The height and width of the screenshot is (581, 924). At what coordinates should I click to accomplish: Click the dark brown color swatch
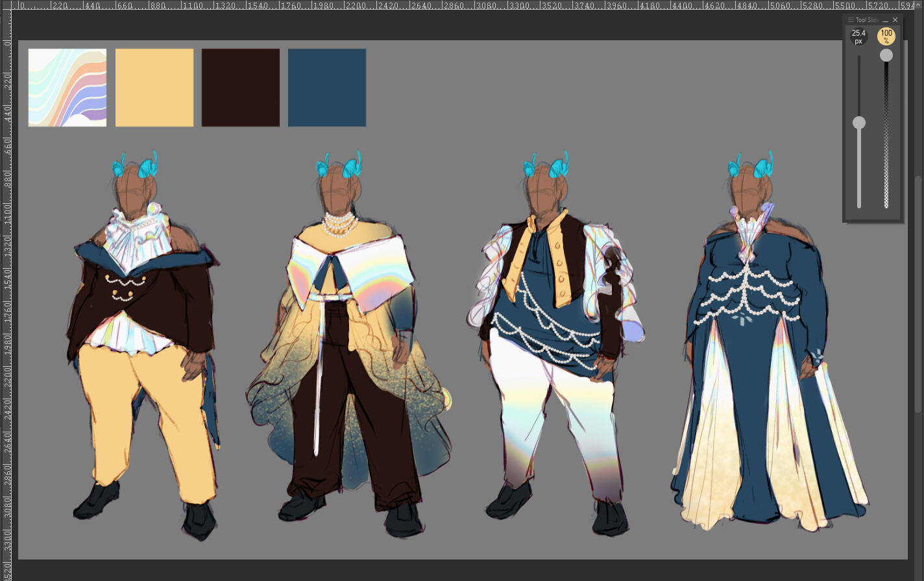[241, 88]
